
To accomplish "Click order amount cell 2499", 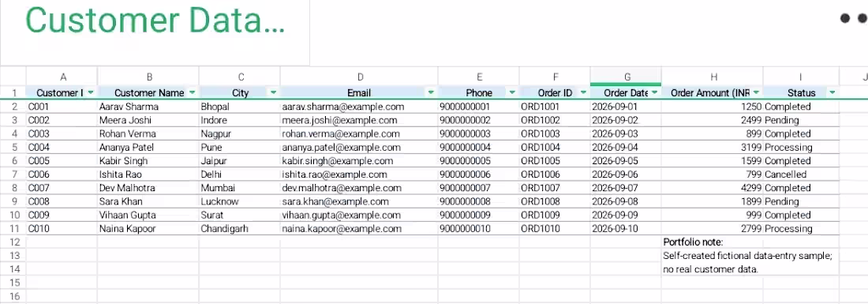I will (x=713, y=120).
